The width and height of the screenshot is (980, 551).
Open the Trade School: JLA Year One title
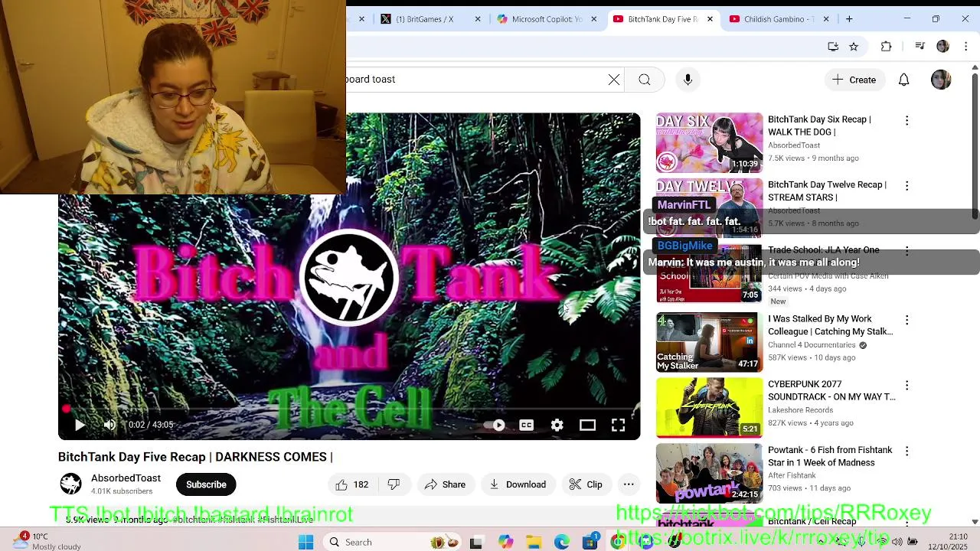point(823,250)
